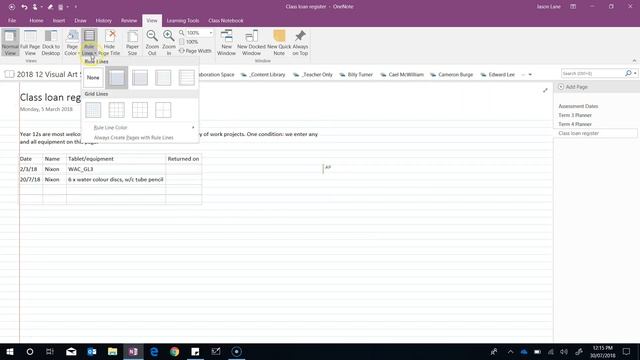Screen dimensions: 640x360
Task: Open the Class Notebook tab
Action: (x=226, y=20)
